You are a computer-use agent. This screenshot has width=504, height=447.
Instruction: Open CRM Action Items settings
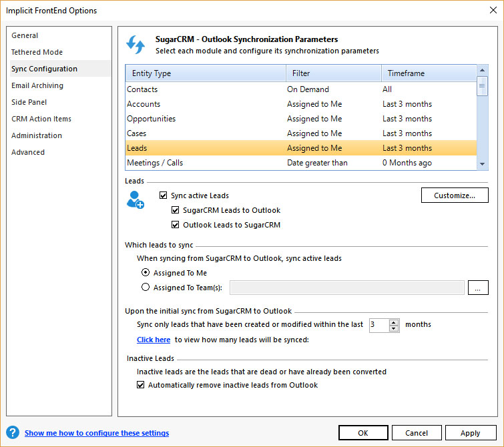41,119
